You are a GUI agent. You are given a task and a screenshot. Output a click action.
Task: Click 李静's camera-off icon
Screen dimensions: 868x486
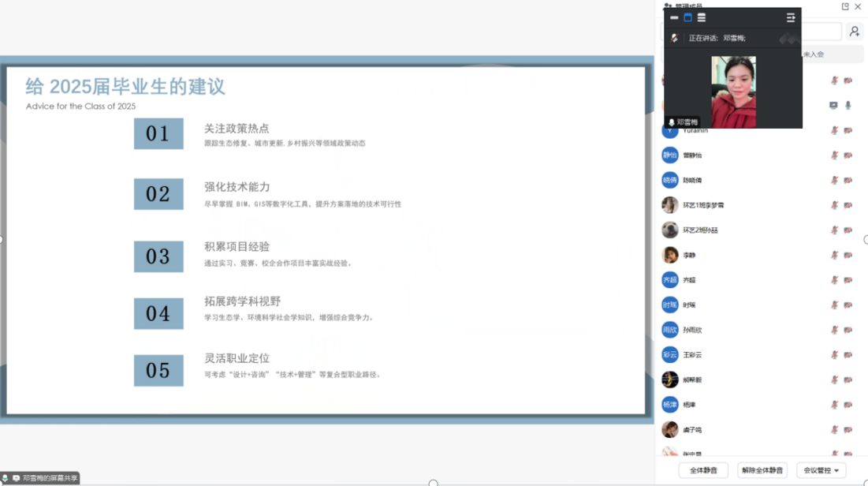pyautogui.click(x=848, y=255)
